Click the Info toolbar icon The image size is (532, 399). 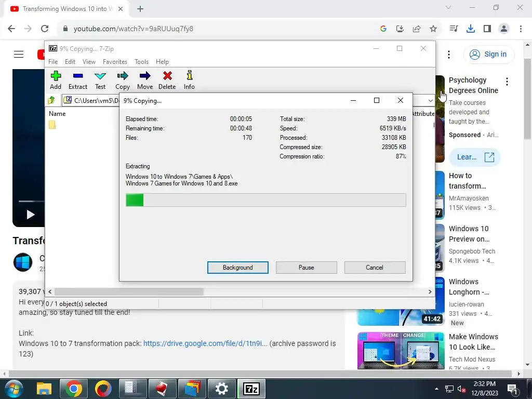coord(189,80)
